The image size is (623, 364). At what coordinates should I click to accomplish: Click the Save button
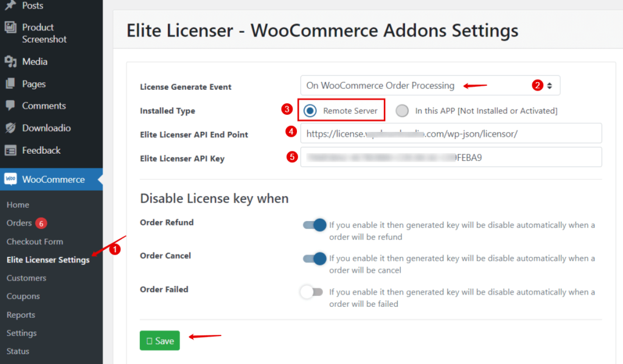159,340
